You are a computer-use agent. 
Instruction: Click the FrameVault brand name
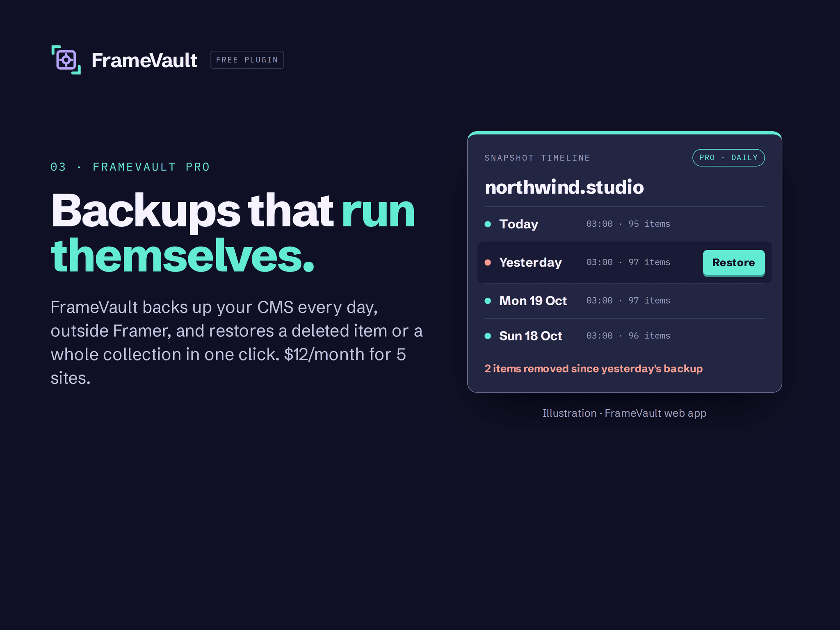144,60
